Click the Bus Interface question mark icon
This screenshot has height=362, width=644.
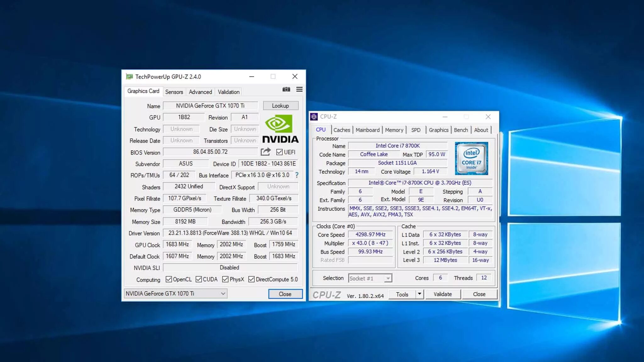pos(297,175)
